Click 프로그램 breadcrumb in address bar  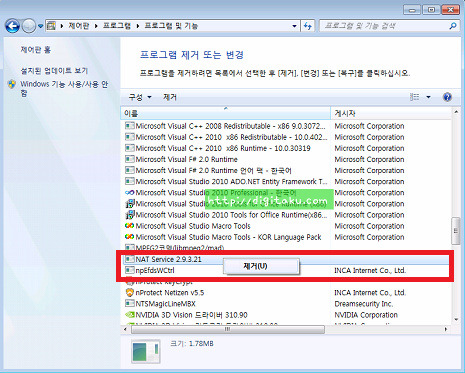click(x=117, y=26)
